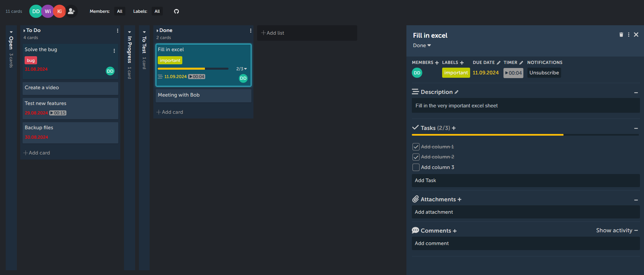Collapse the Description section
The image size is (644, 275).
tap(636, 93)
